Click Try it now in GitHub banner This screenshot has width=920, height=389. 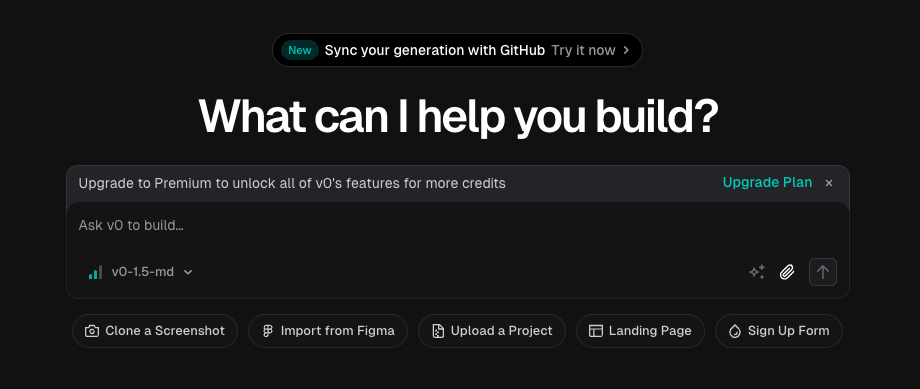coord(583,50)
